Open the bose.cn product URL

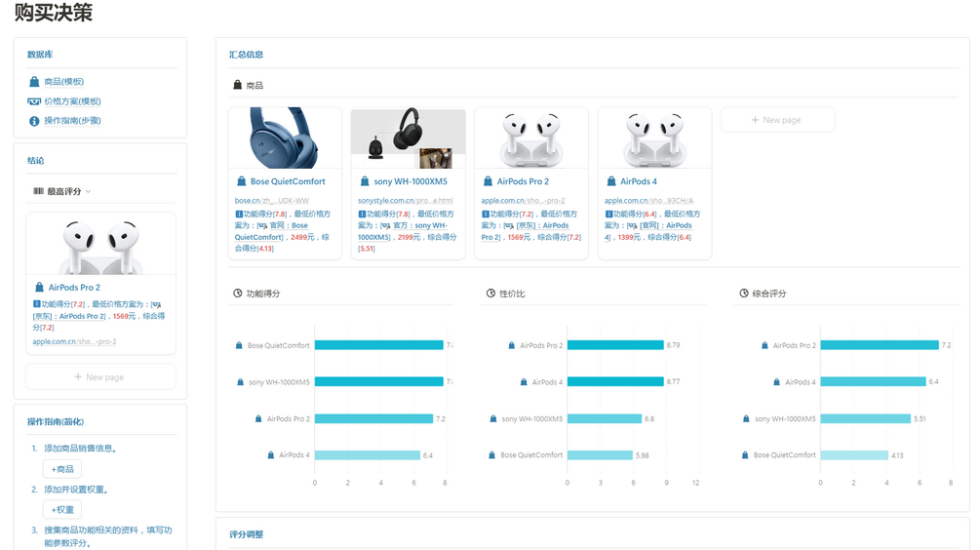[272, 201]
